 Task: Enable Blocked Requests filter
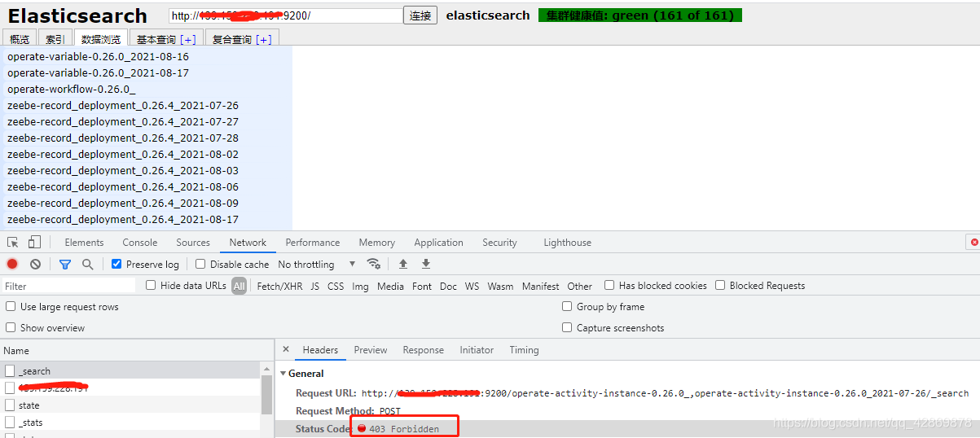[x=720, y=285]
